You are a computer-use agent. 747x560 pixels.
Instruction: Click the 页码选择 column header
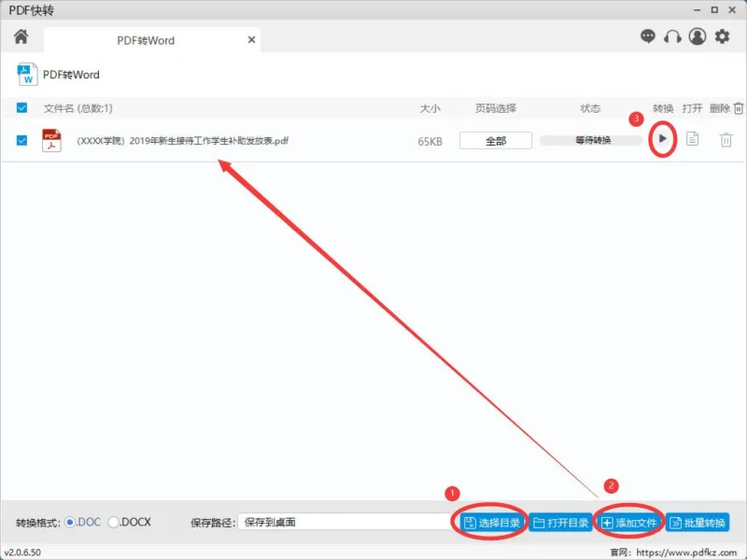[x=496, y=108]
